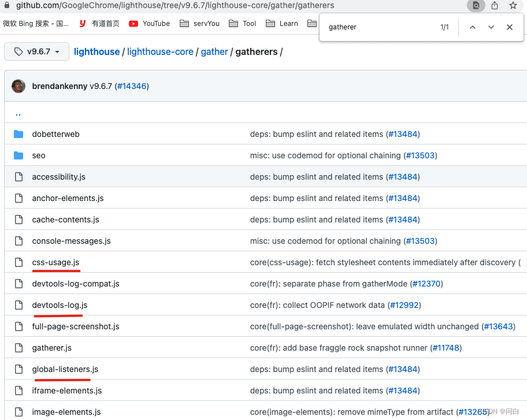Image resolution: width=527 pixels, height=420 pixels.
Task: Go up to parent directory (..)
Action: pos(18,114)
